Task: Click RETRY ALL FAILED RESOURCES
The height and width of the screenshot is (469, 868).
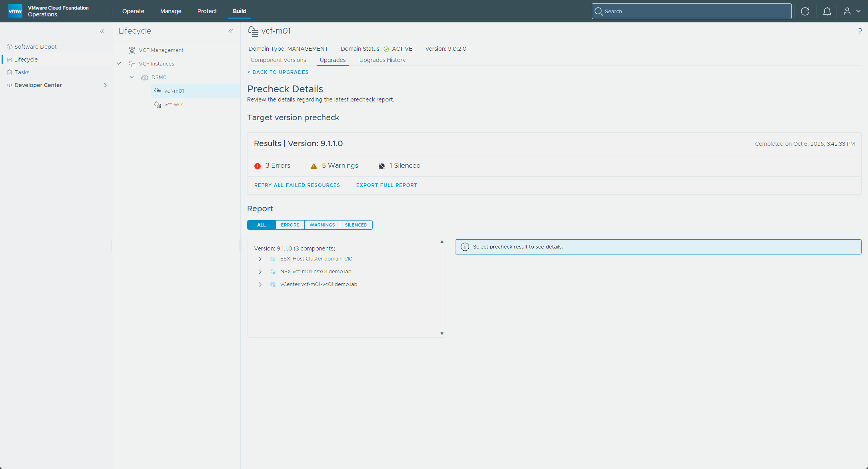Action: coord(297,185)
